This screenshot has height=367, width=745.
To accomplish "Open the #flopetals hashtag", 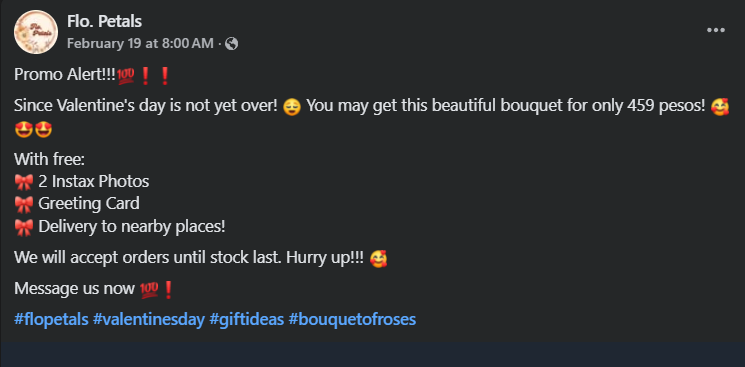I will 51,319.
